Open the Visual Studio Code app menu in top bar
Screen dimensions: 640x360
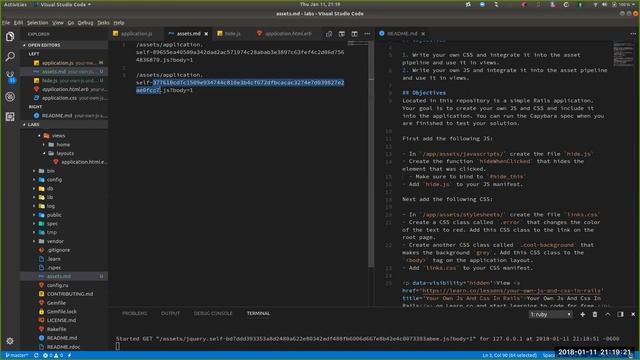[x=63, y=4]
